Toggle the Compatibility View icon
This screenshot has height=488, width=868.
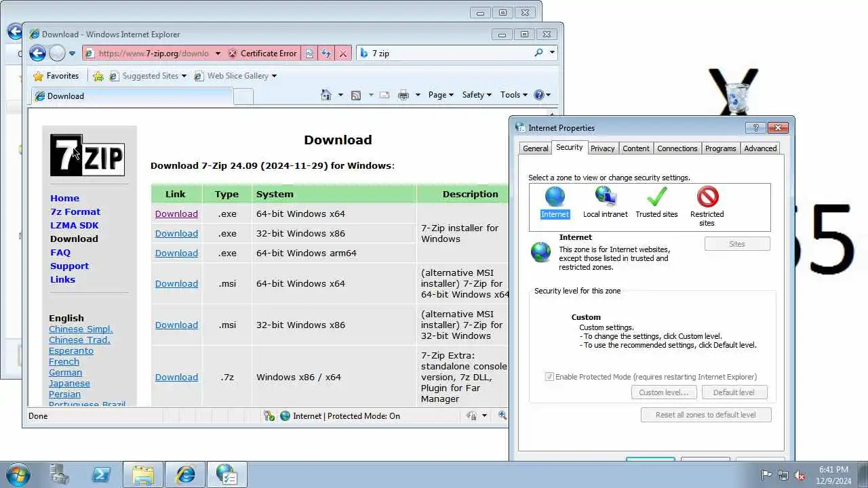point(309,54)
